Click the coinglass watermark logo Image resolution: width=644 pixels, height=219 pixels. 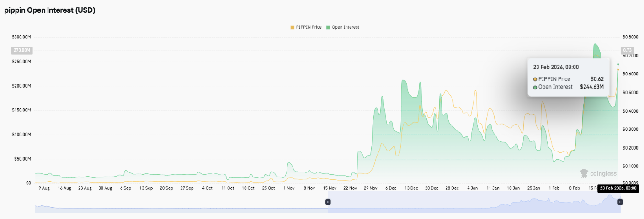click(x=598, y=173)
